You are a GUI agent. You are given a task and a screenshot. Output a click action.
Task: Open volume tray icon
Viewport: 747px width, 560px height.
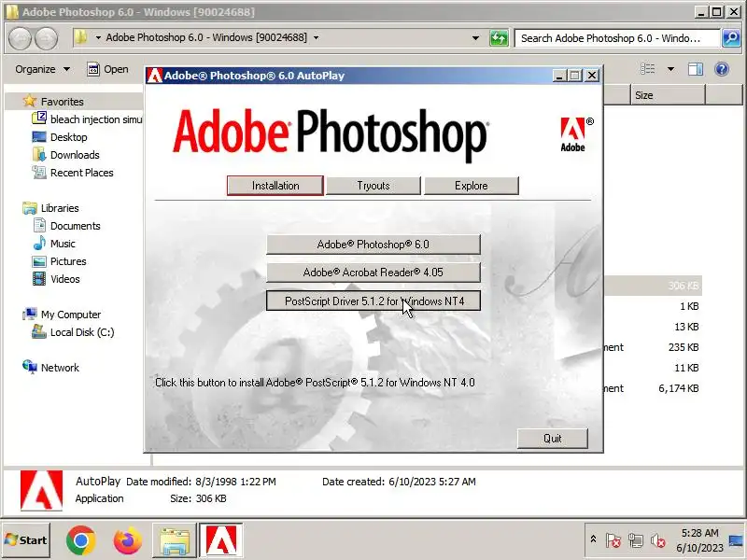tap(658, 540)
